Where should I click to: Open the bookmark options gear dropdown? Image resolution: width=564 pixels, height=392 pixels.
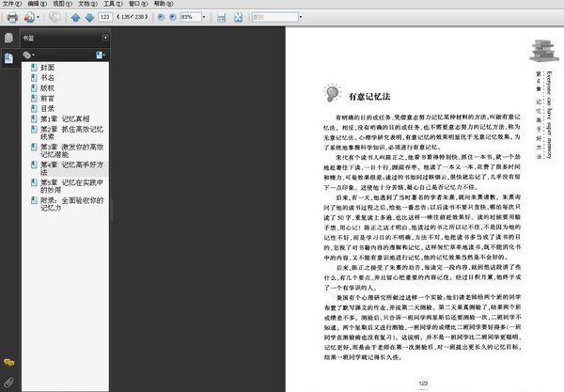click(x=29, y=55)
